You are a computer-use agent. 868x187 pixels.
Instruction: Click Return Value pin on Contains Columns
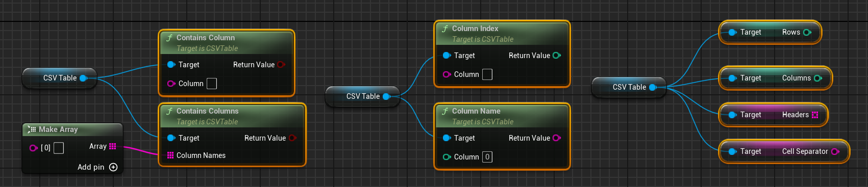pyautogui.click(x=292, y=138)
